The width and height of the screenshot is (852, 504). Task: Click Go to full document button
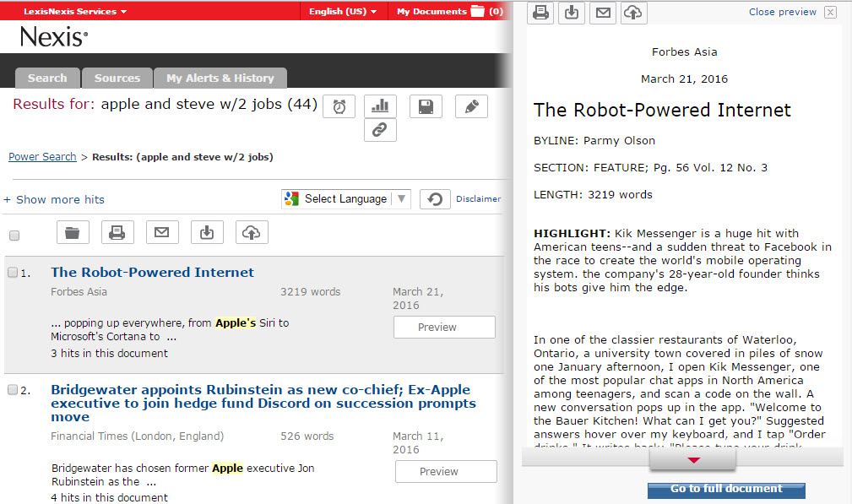pyautogui.click(x=726, y=490)
